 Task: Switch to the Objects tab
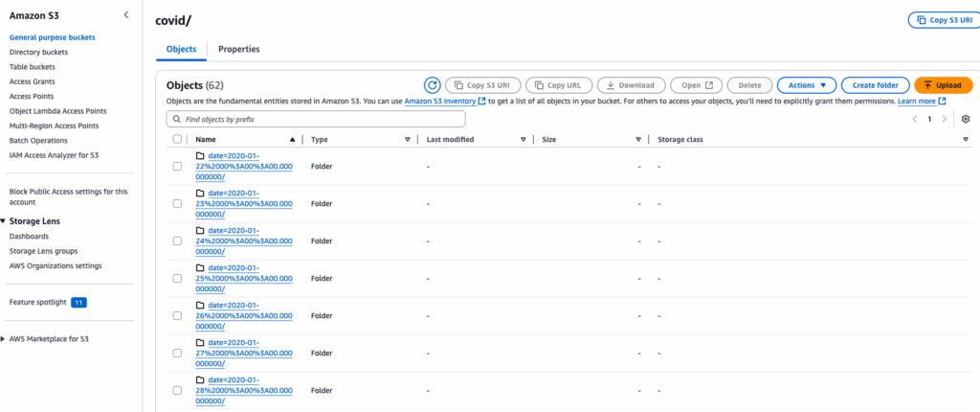tap(181, 49)
